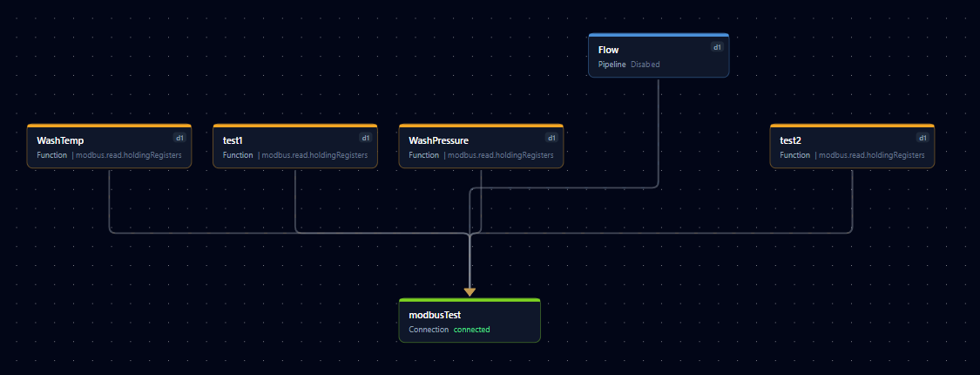Screen dimensions: 980x375
Task: Click modbus.read.holdingRegisters text under WashTemp
Action: coord(129,155)
